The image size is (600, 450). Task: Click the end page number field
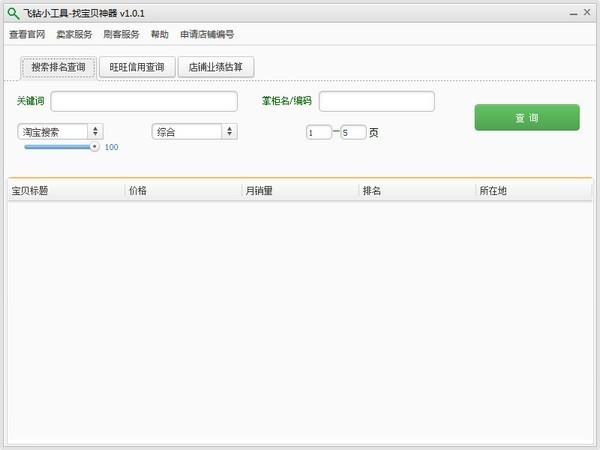click(354, 132)
